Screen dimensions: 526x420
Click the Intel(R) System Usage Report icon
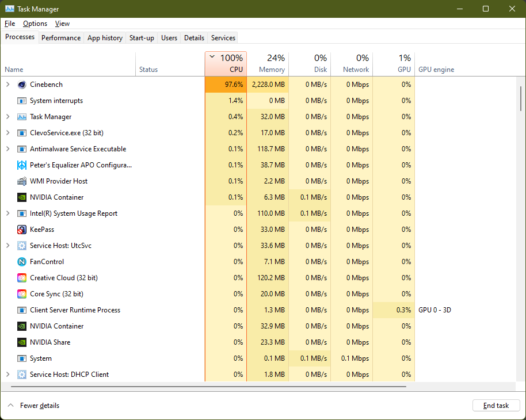pos(22,213)
